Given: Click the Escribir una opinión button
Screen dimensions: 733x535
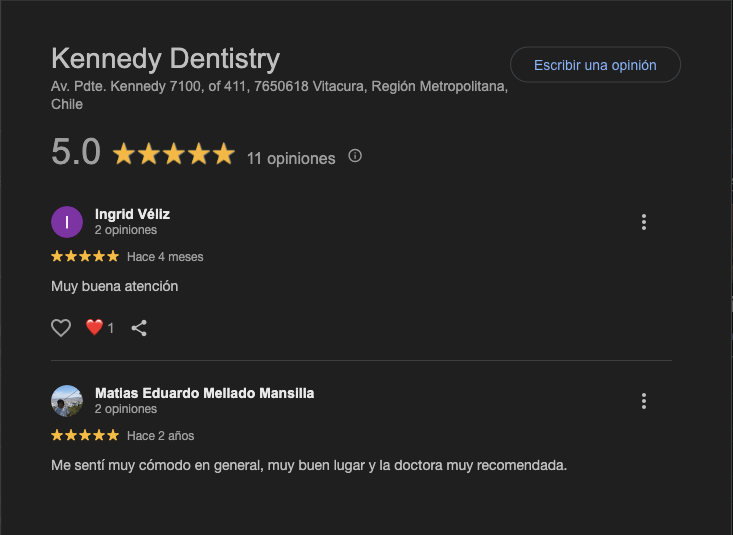Looking at the screenshot, I should pyautogui.click(x=595, y=65).
